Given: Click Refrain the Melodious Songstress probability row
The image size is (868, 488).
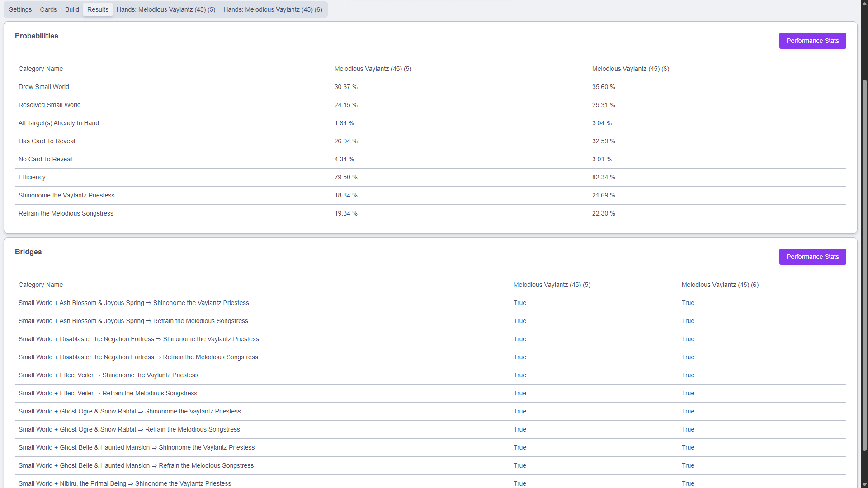Looking at the screenshot, I should point(430,213).
